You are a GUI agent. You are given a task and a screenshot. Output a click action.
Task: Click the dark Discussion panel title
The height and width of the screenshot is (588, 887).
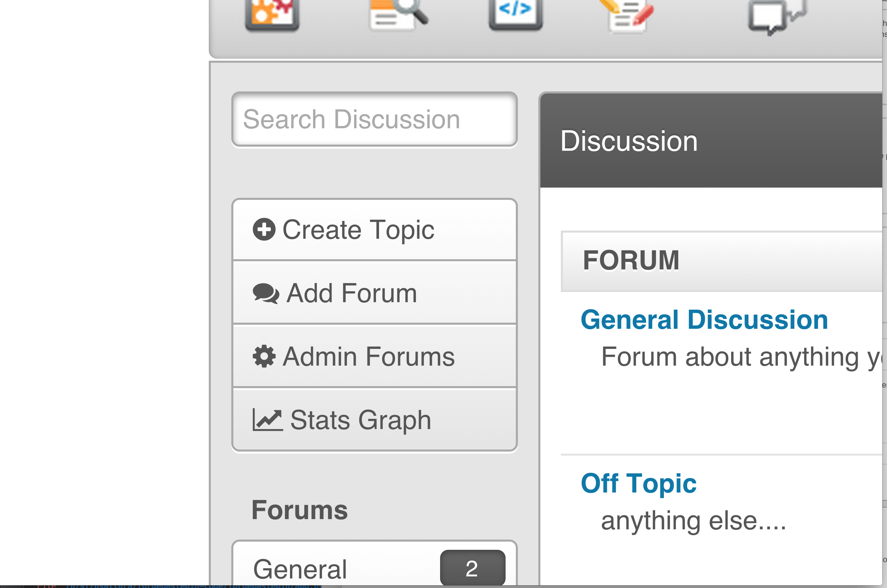pyautogui.click(x=629, y=141)
